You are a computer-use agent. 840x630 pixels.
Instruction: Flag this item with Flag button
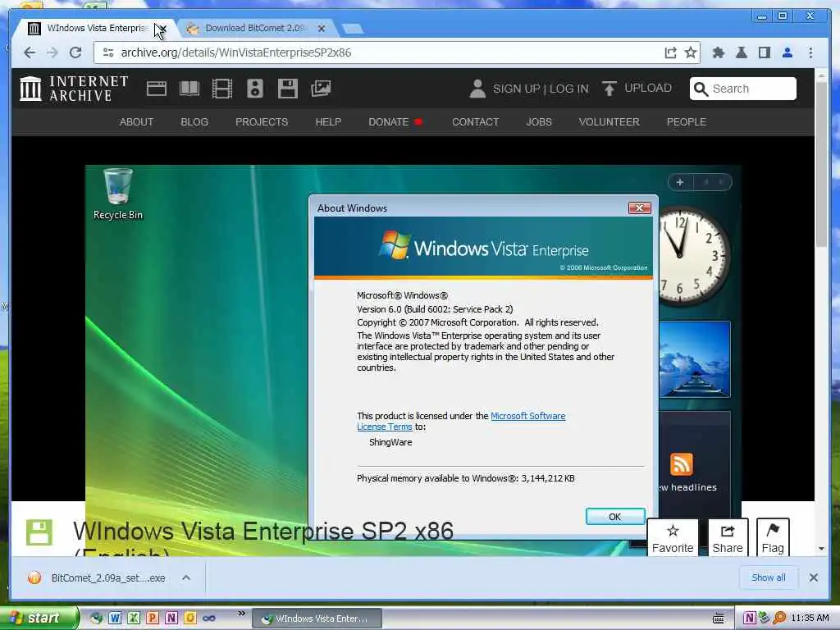pyautogui.click(x=773, y=538)
